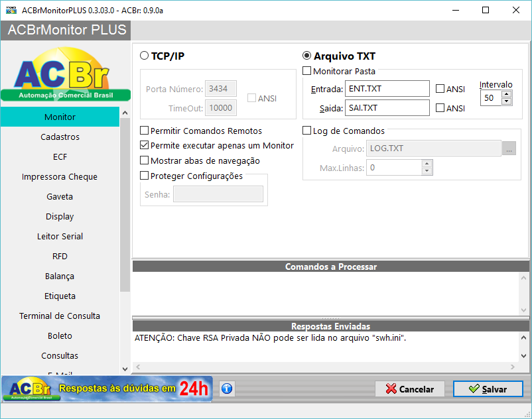Image resolution: width=532 pixels, height=419 pixels.
Task: Enable the Log de Comandos checkbox
Action: (306, 131)
